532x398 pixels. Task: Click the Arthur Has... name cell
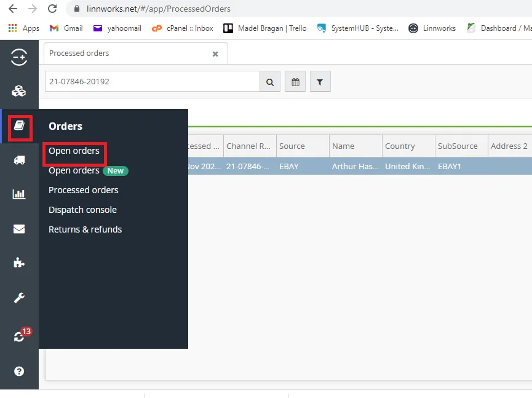coord(355,166)
